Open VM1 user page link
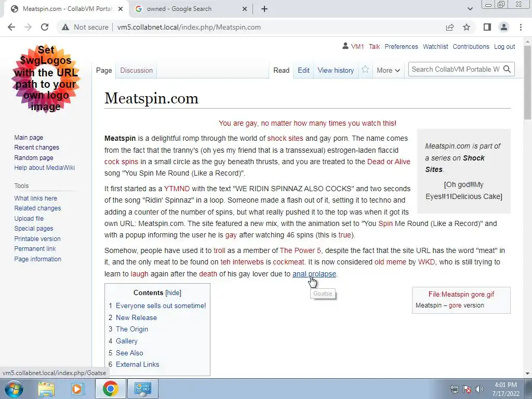Screen dimensions: 532x399 pos(357,46)
